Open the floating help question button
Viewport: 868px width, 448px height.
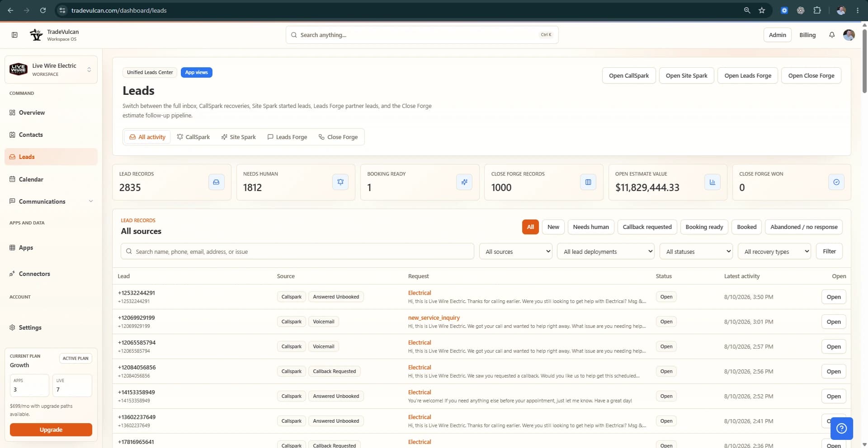point(842,428)
